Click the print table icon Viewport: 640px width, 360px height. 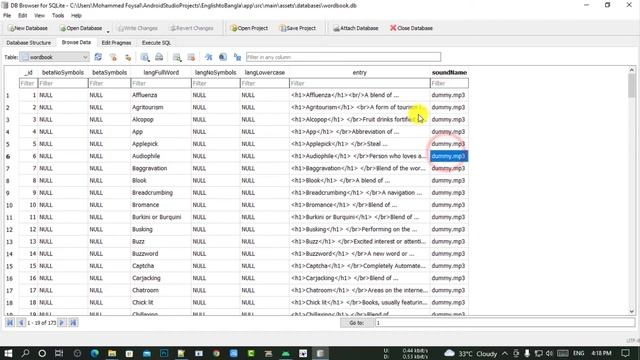click(159, 57)
